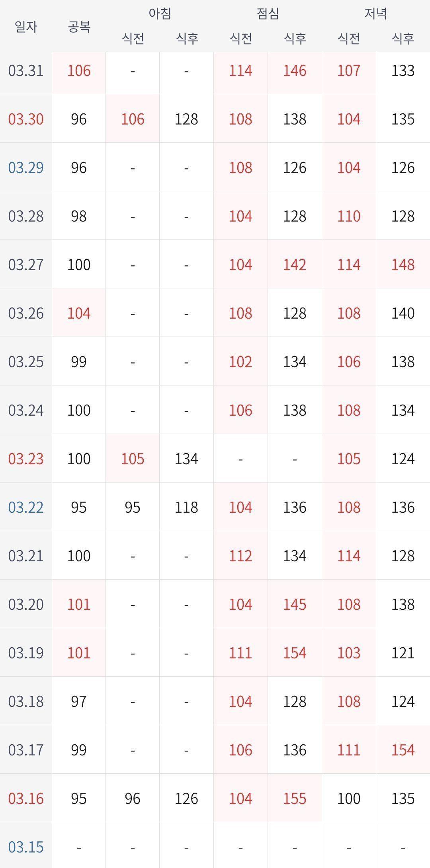Screen dimensions: 430x868
Task: Select the 공복 column header
Action: pyautogui.click(x=79, y=27)
